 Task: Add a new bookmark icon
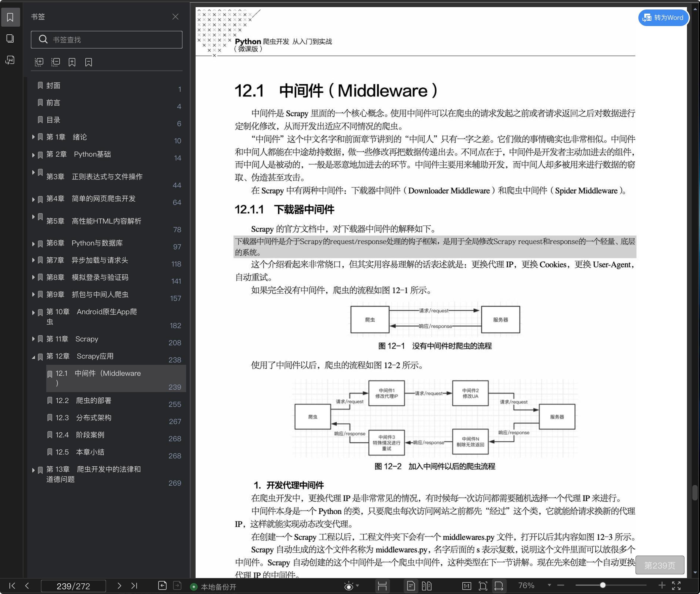(72, 62)
